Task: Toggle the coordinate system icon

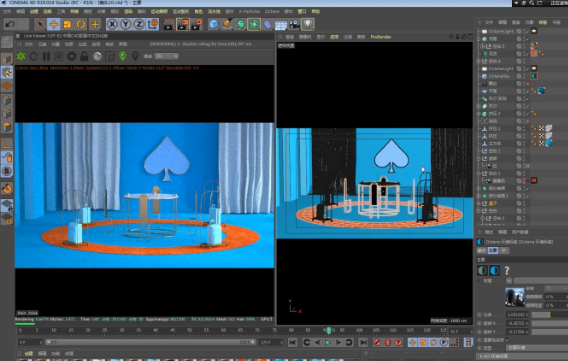Action: coord(153,24)
